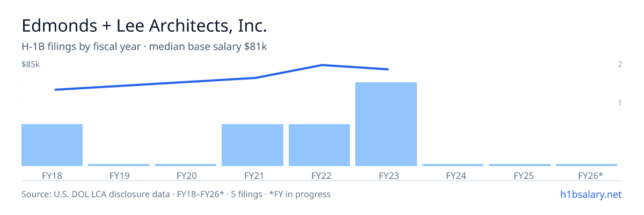Click the FY18 filings bar

click(52, 145)
